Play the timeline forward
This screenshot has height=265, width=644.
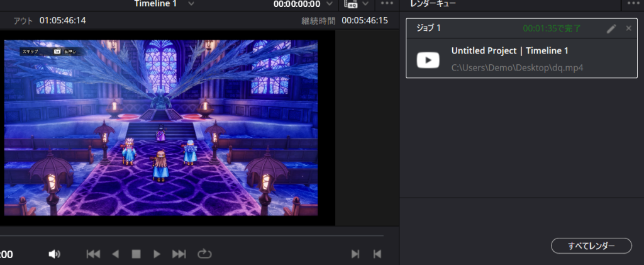[x=157, y=254]
